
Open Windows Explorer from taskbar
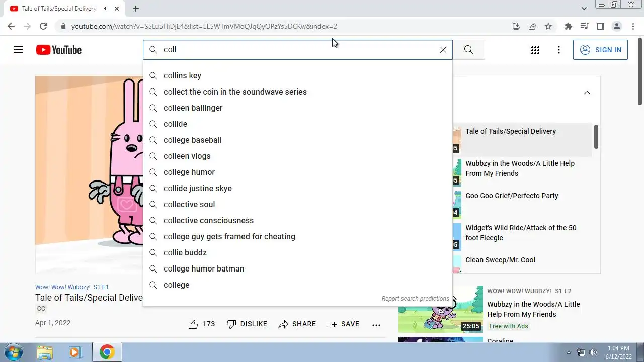[x=45, y=352]
